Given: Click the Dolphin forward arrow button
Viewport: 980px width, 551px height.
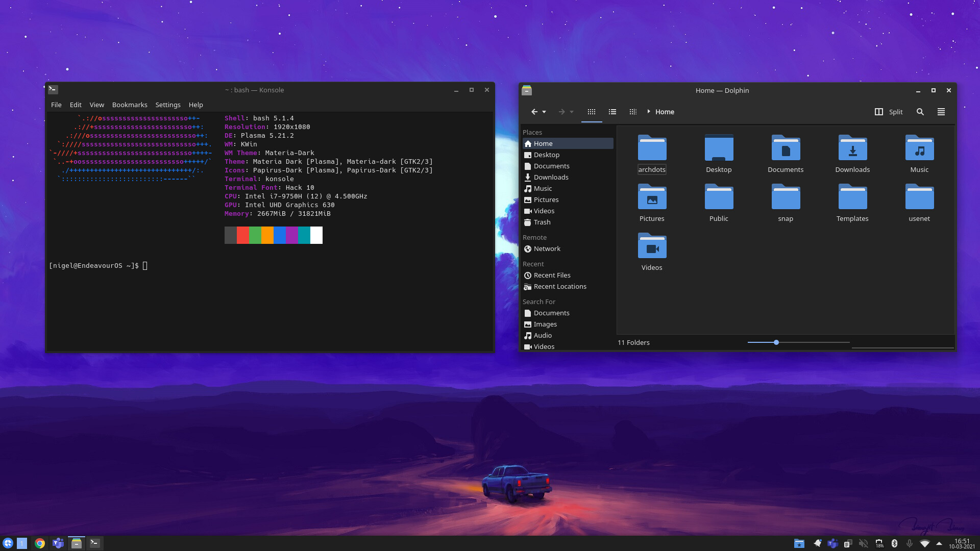Looking at the screenshot, I should tap(561, 112).
